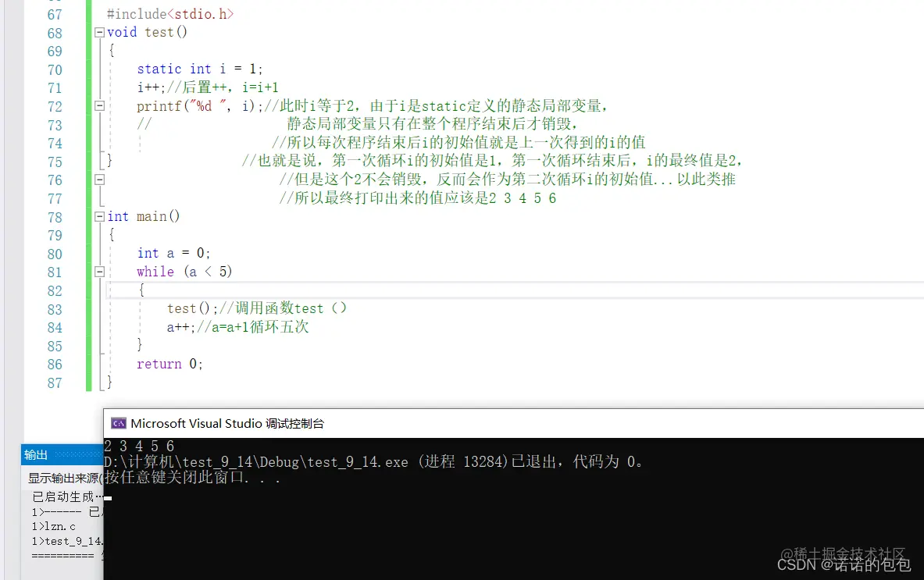Image resolution: width=924 pixels, height=580 pixels.
Task: Click the i++ statement on line 71
Action: click(x=152, y=87)
